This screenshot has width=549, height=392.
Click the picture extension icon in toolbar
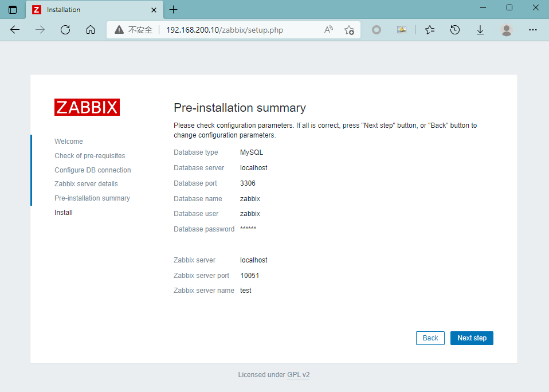[402, 30]
